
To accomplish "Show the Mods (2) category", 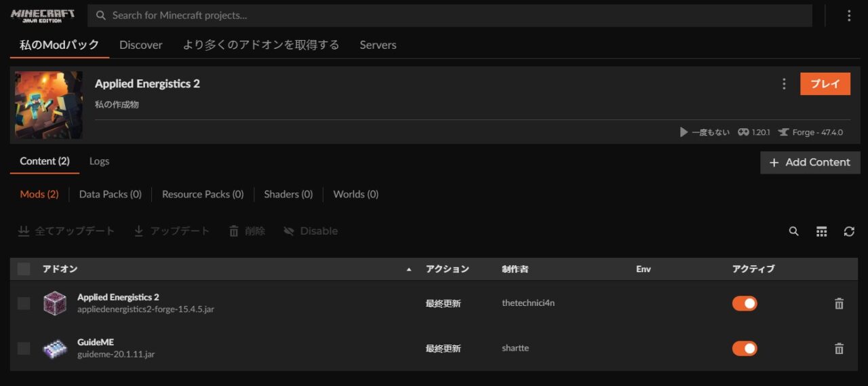I will click(39, 194).
